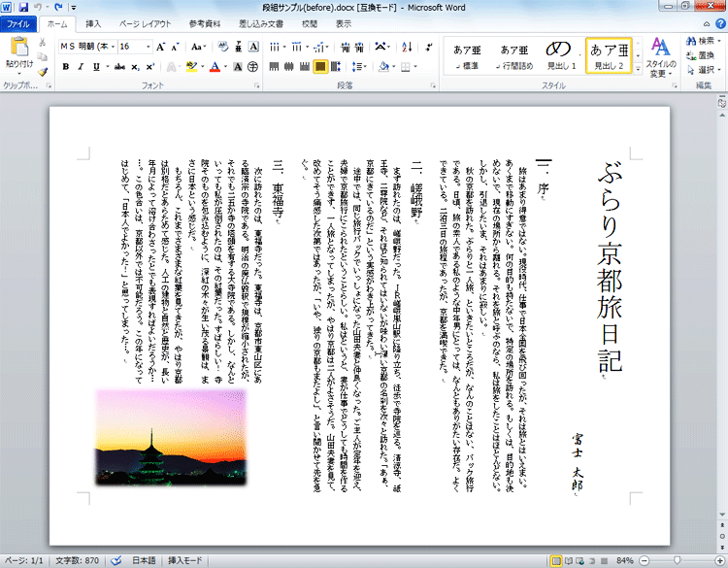This screenshot has height=568, width=728.
Task: Toggle Bold formatting
Action: click(x=65, y=67)
